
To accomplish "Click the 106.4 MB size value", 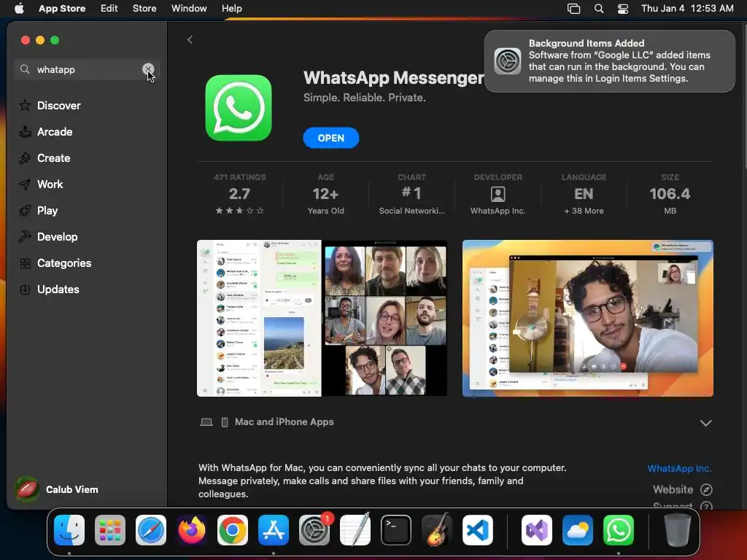I will click(x=670, y=195).
